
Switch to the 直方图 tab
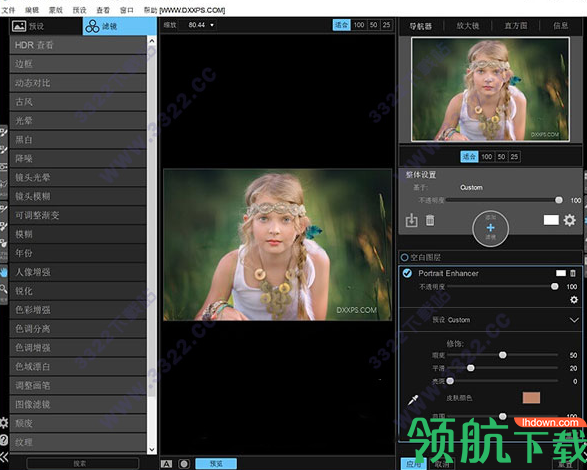pyautogui.click(x=515, y=26)
